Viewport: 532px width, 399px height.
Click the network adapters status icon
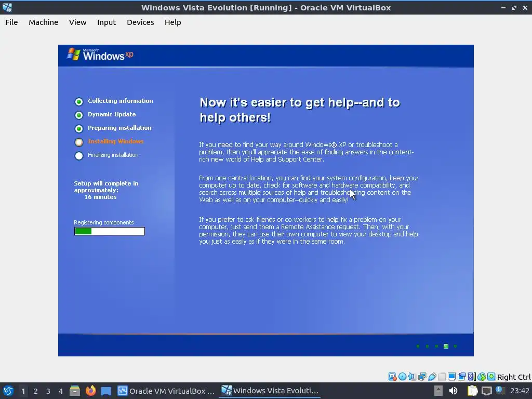coord(422,377)
